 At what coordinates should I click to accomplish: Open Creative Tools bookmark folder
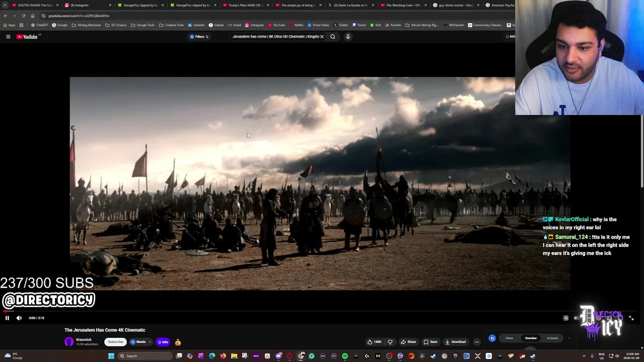172,25
